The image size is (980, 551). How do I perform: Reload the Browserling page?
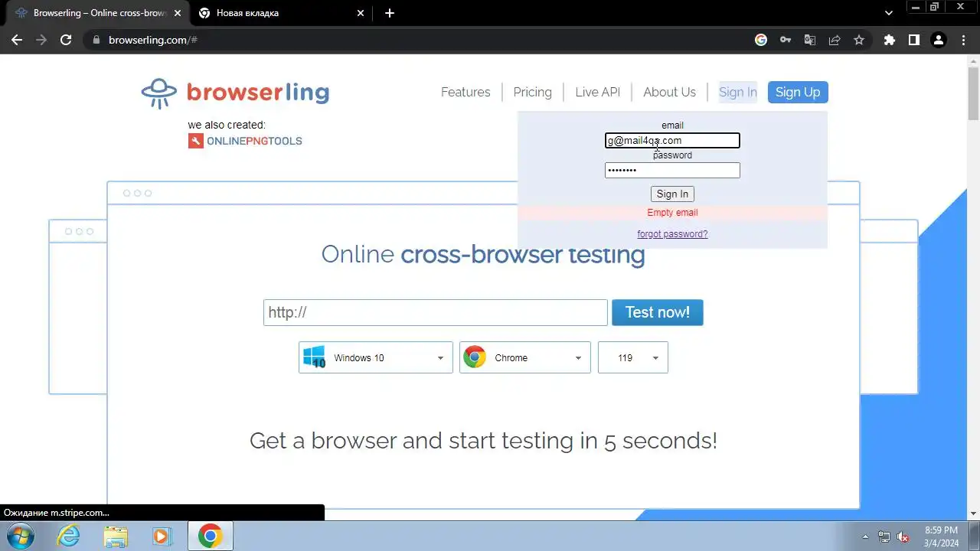[x=66, y=40]
